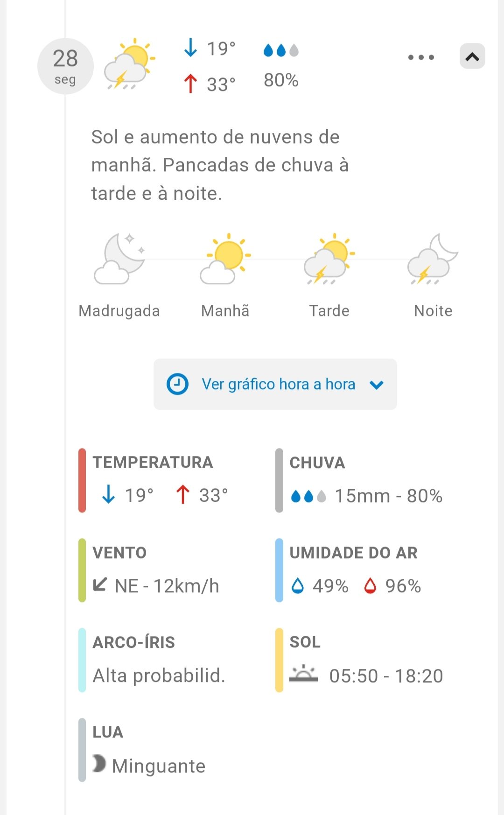Click the Madrugada partly cloudy moon icon
Image resolution: width=504 pixels, height=815 pixels.
119,259
